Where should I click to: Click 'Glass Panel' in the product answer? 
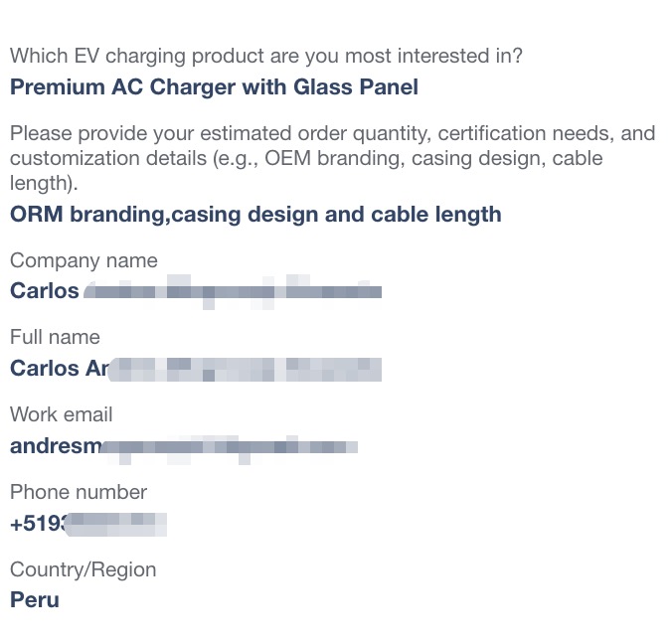point(356,87)
